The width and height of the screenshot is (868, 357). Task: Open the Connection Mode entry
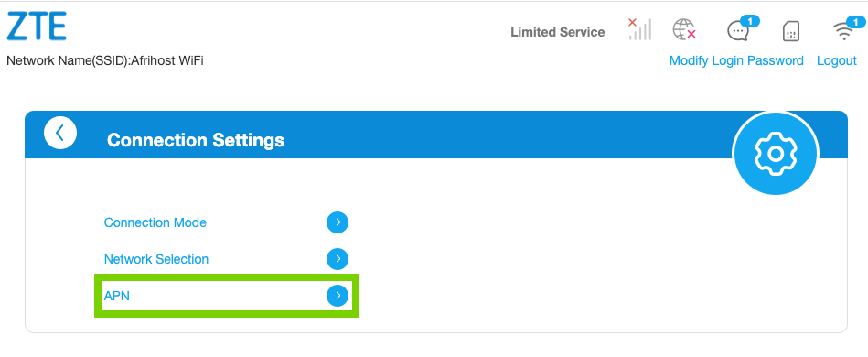[155, 222]
